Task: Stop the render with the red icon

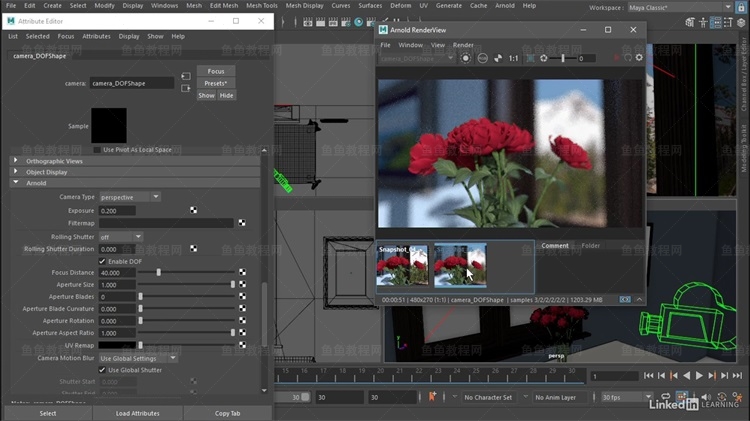Action: [616, 58]
